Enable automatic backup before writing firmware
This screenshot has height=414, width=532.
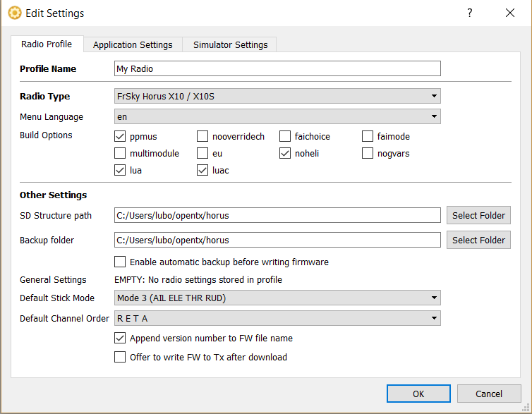pos(120,262)
